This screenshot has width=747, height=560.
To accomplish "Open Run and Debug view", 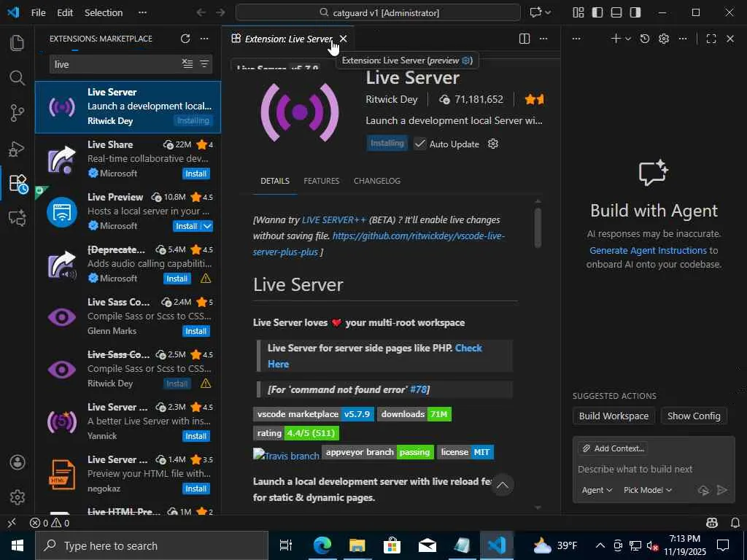I will coord(18,149).
